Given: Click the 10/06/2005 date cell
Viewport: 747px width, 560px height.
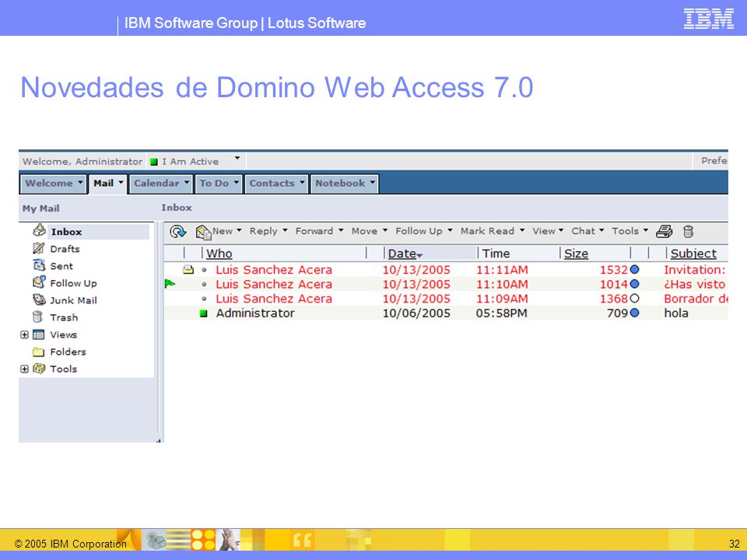Looking at the screenshot, I should click(416, 313).
